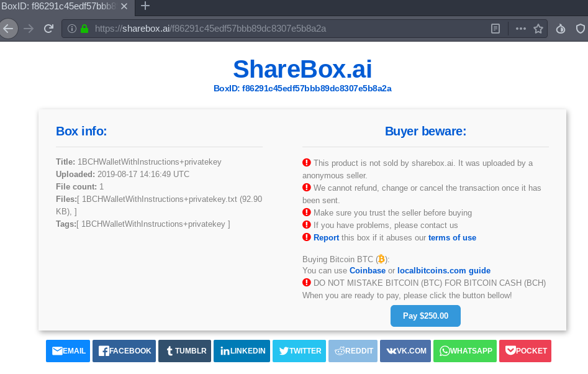Reload the page with the refresh icon

[49, 29]
